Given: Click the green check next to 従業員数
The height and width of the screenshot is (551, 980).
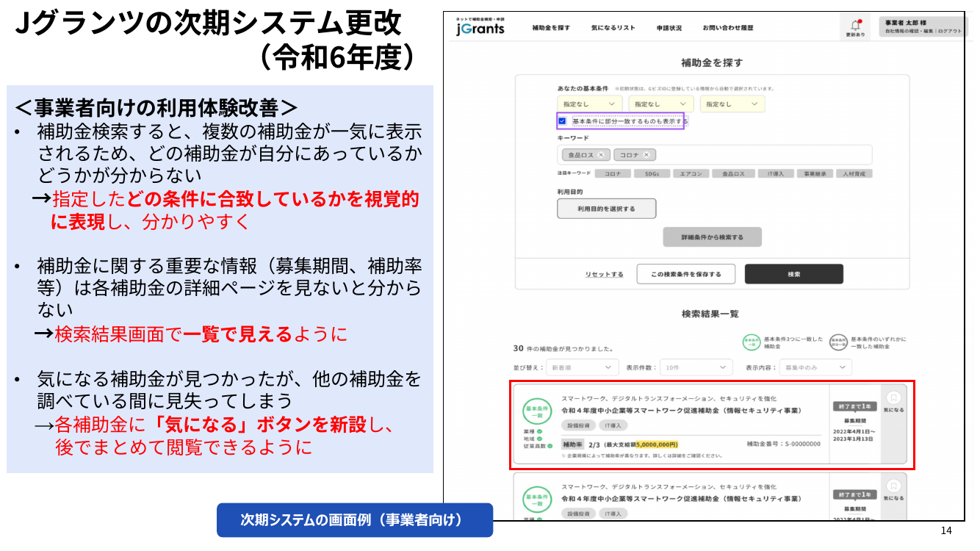Looking at the screenshot, I should tap(550, 446).
